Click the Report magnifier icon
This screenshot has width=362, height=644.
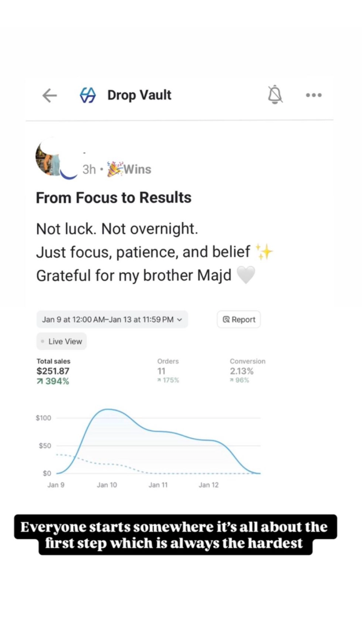(x=226, y=320)
